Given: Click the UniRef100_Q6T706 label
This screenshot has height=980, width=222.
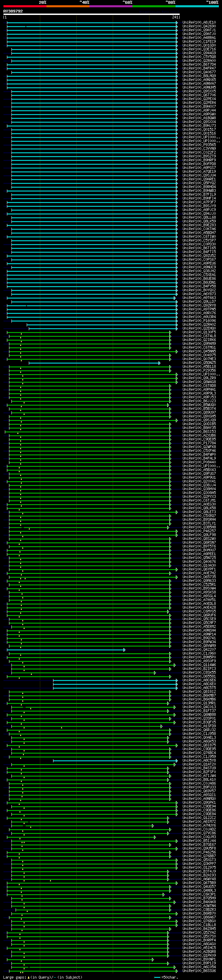Looking at the screenshot, I should coord(199,95).
